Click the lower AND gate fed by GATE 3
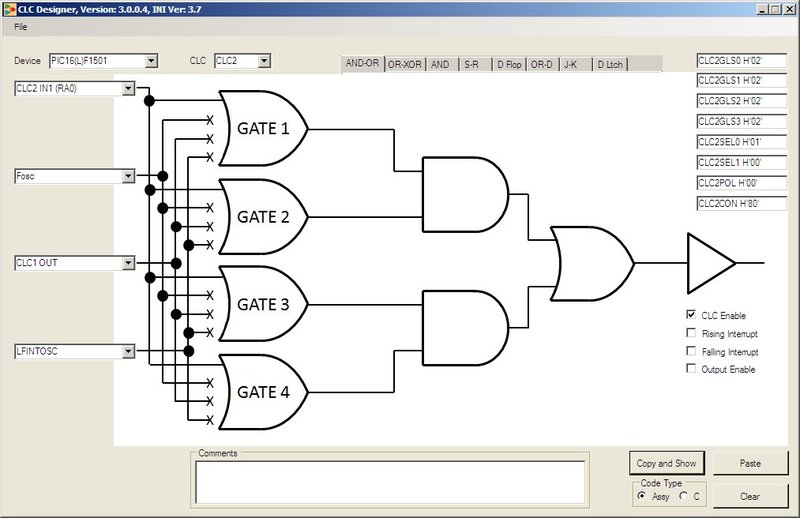 465,328
